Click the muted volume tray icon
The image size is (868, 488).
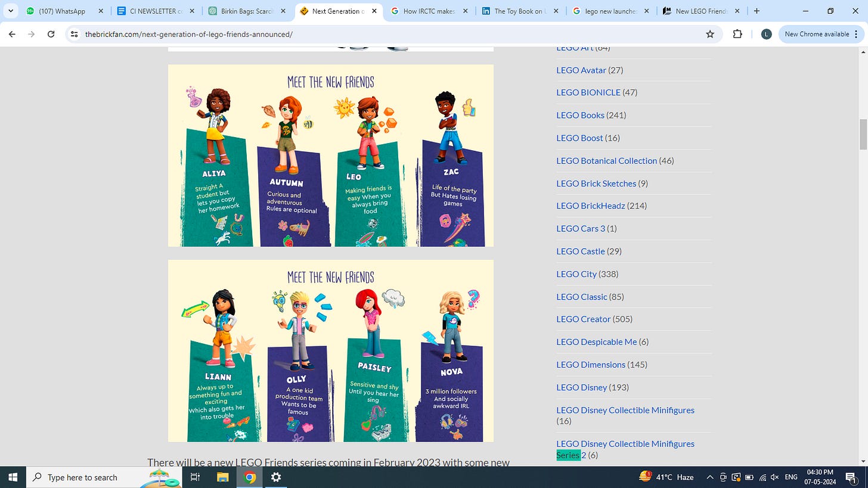[x=775, y=477]
